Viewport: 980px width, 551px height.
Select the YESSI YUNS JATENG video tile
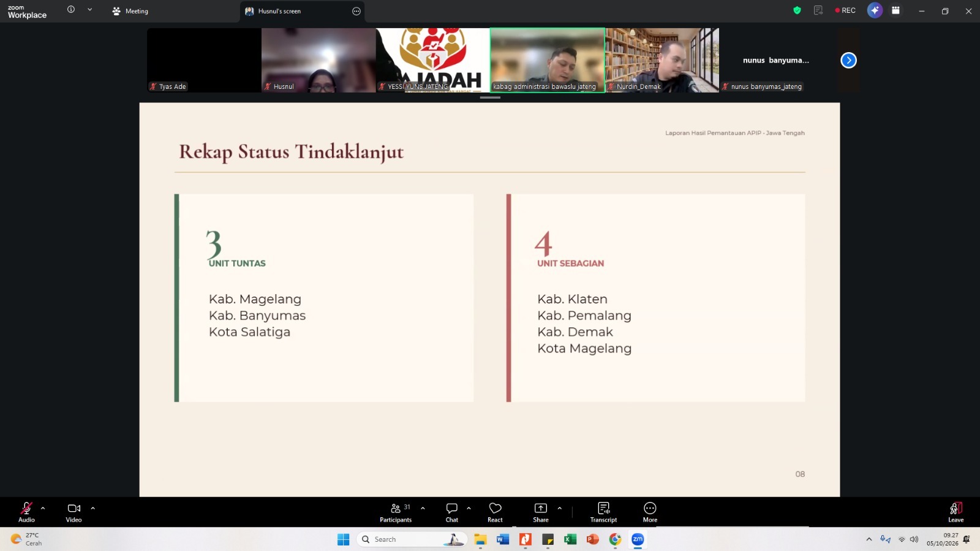click(x=433, y=60)
